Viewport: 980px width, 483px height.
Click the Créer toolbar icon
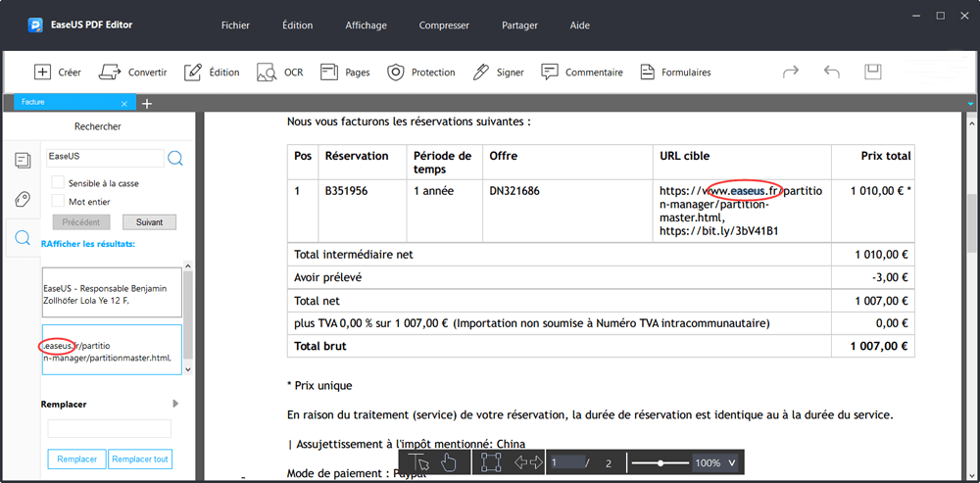click(42, 72)
